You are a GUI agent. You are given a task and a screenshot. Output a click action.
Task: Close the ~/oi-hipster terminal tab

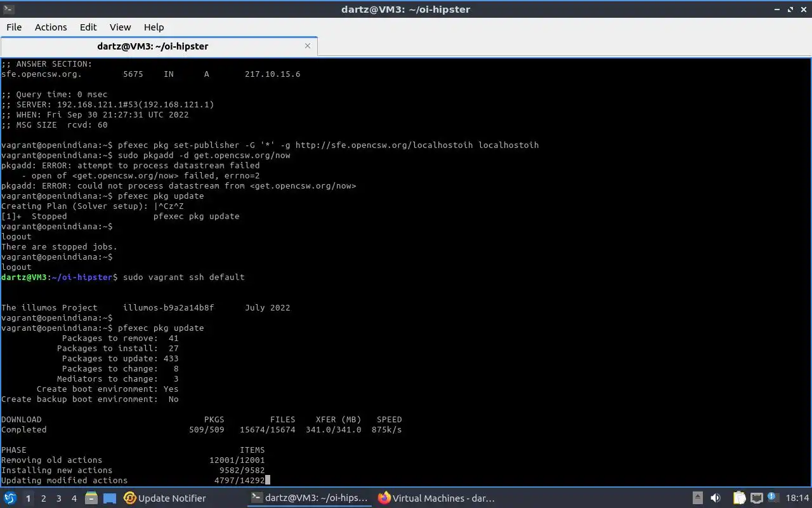tap(308, 46)
